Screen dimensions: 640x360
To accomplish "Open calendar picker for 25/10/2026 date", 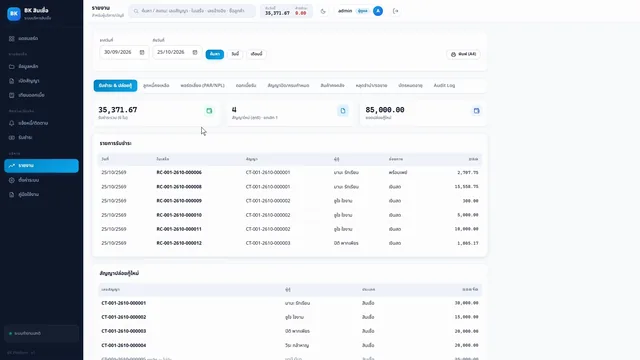I will click(x=195, y=52).
